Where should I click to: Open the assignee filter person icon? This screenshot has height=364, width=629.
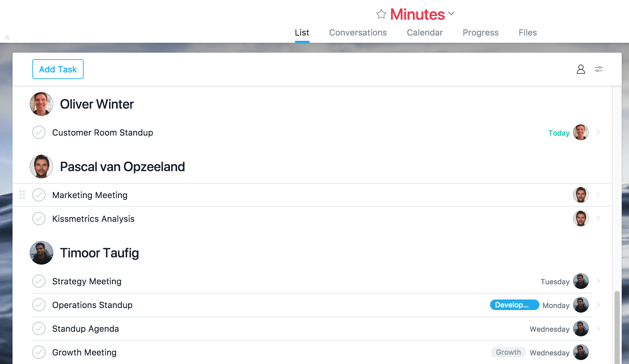click(581, 69)
